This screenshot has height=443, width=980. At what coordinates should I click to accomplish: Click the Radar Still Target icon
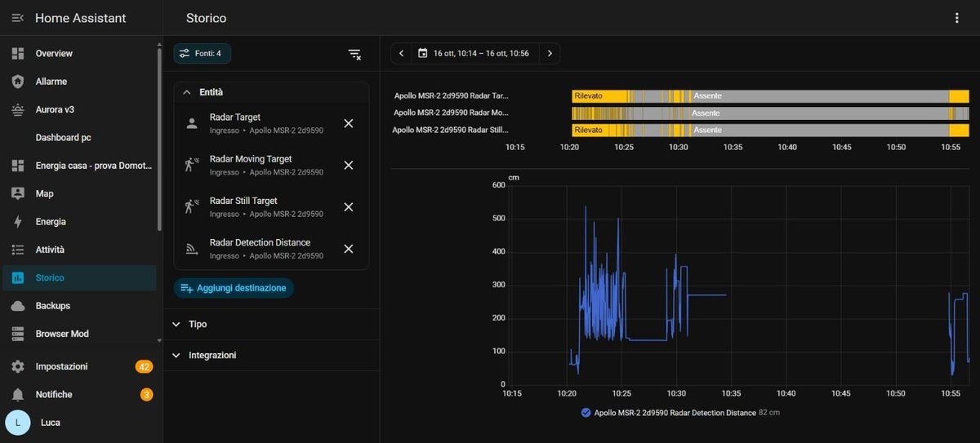(x=192, y=206)
